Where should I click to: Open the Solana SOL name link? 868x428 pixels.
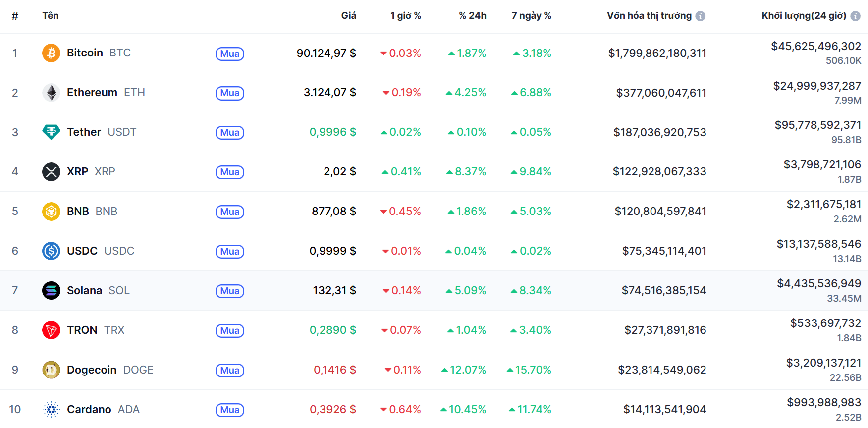(x=98, y=291)
